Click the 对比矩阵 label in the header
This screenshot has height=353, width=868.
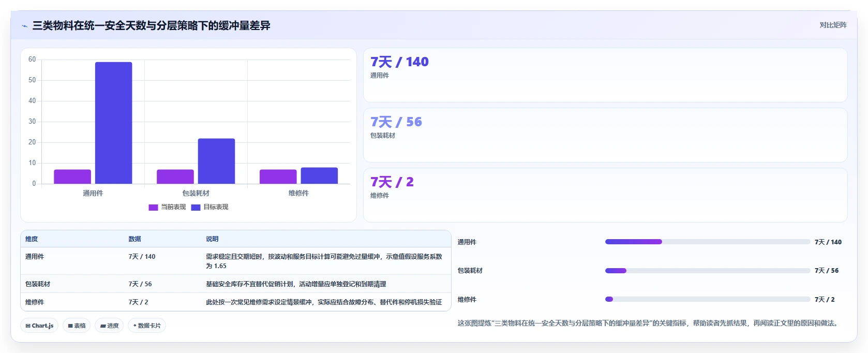coord(833,25)
